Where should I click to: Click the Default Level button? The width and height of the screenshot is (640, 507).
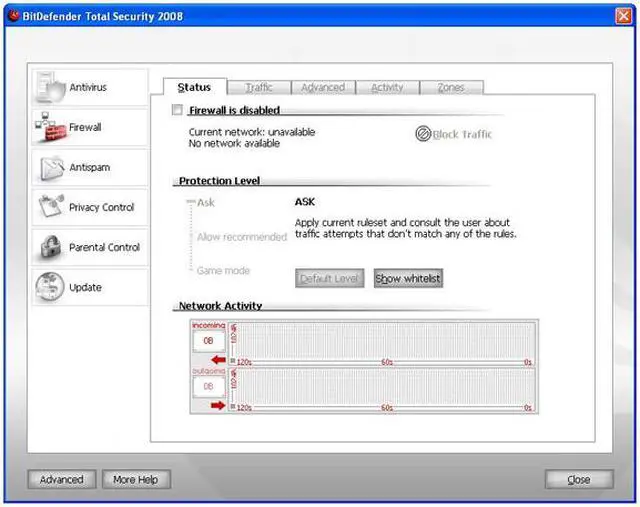click(331, 279)
